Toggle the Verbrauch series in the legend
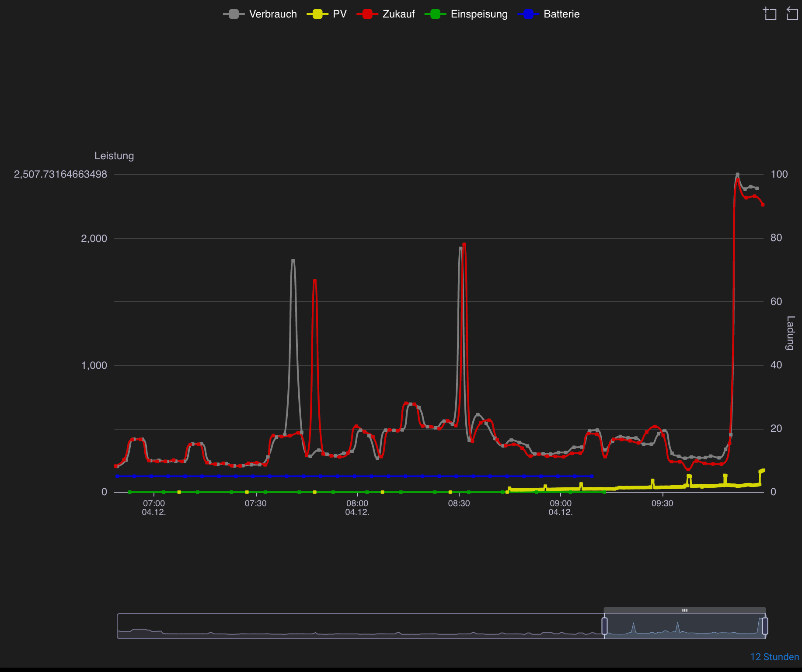The image size is (802, 672). 260,14
